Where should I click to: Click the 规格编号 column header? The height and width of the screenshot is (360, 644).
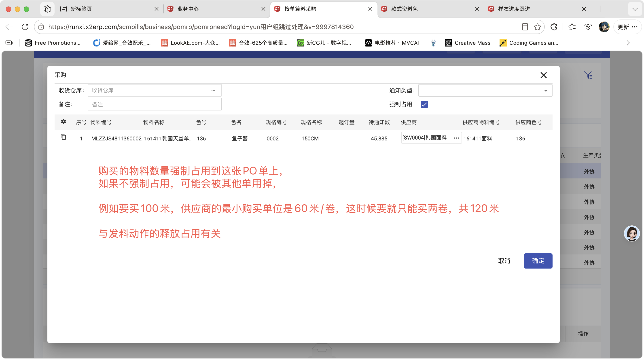coord(276,122)
